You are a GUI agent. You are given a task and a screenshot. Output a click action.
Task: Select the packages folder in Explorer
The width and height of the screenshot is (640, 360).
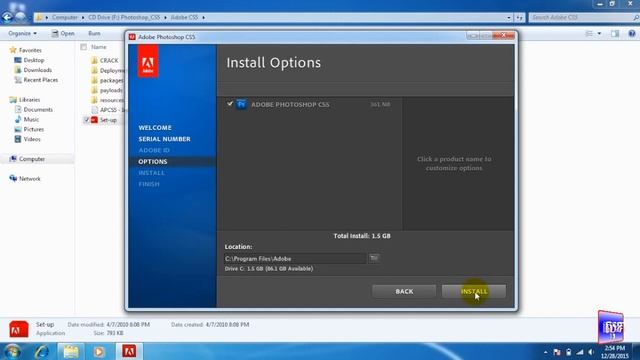tap(111, 80)
